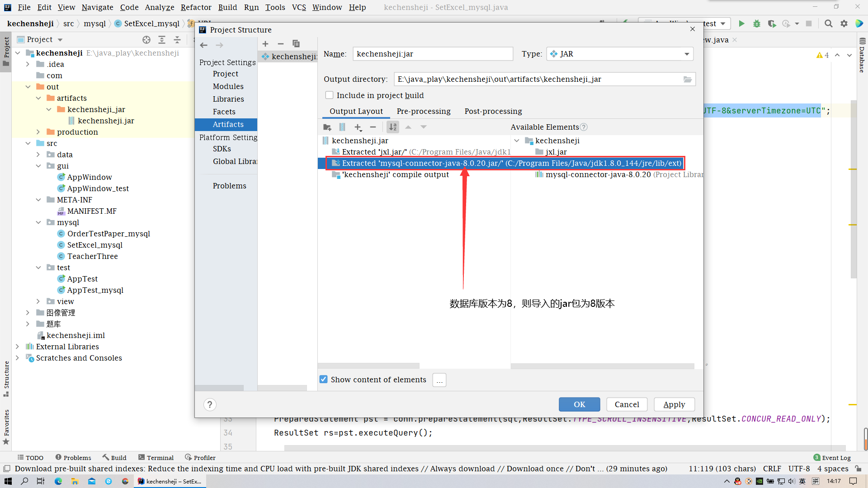Click the Apply button
Image resolution: width=868 pixels, height=488 pixels.
pos(674,404)
